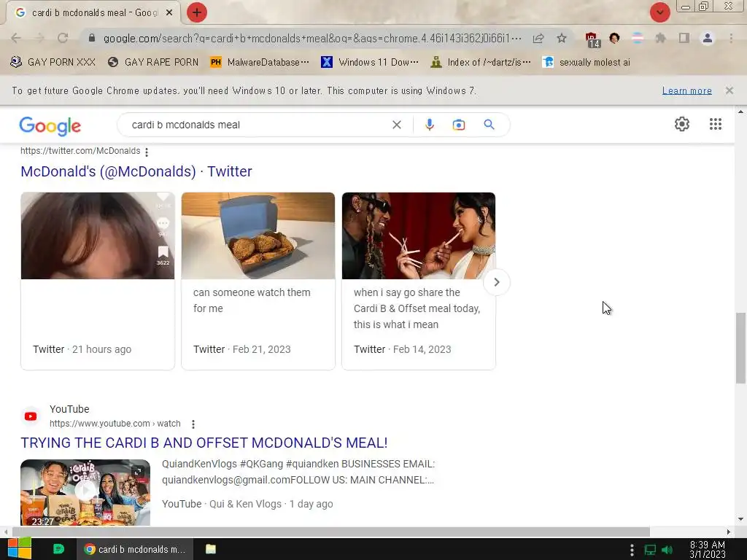This screenshot has height=560, width=747.
Task: Toggle the Chrome side panel
Action: pos(684,38)
